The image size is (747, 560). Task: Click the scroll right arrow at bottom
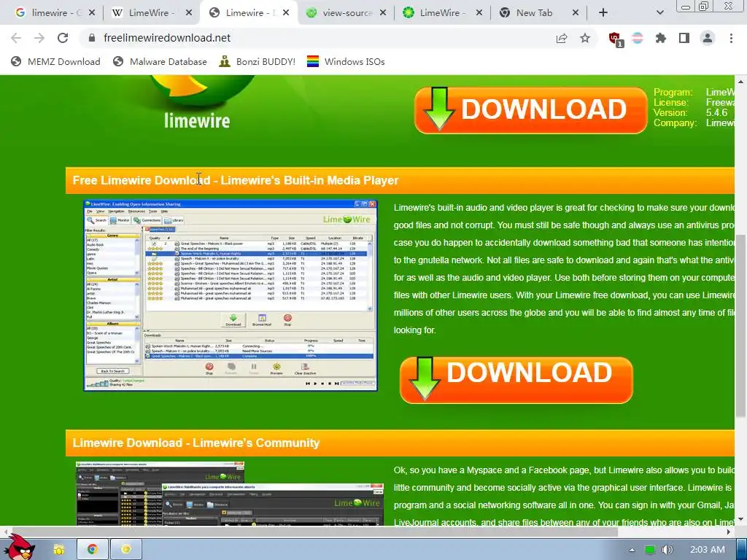click(729, 532)
